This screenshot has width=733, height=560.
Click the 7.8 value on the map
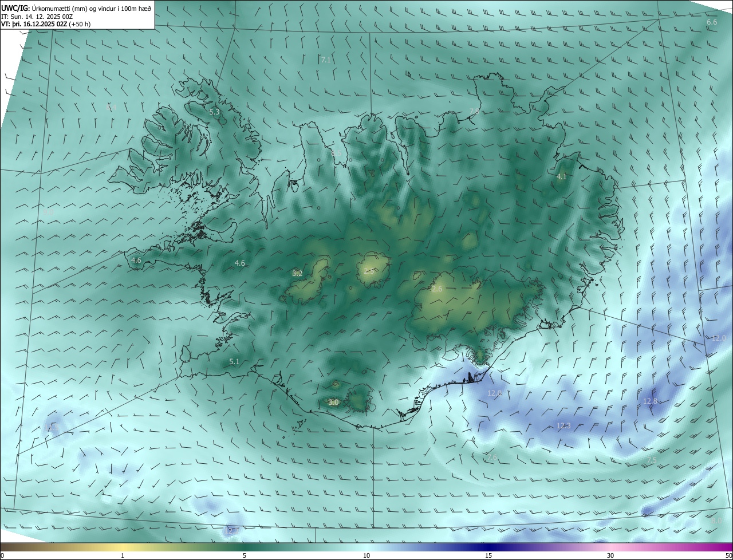pyautogui.click(x=474, y=111)
